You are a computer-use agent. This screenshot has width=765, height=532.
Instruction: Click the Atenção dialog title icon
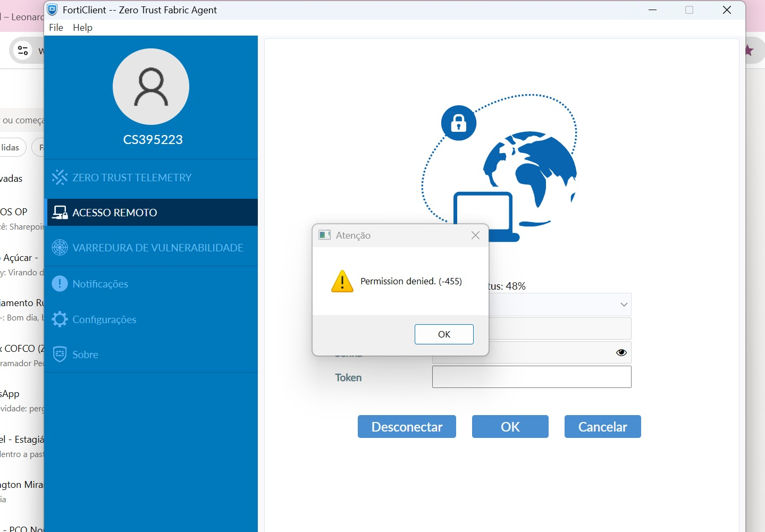(324, 235)
